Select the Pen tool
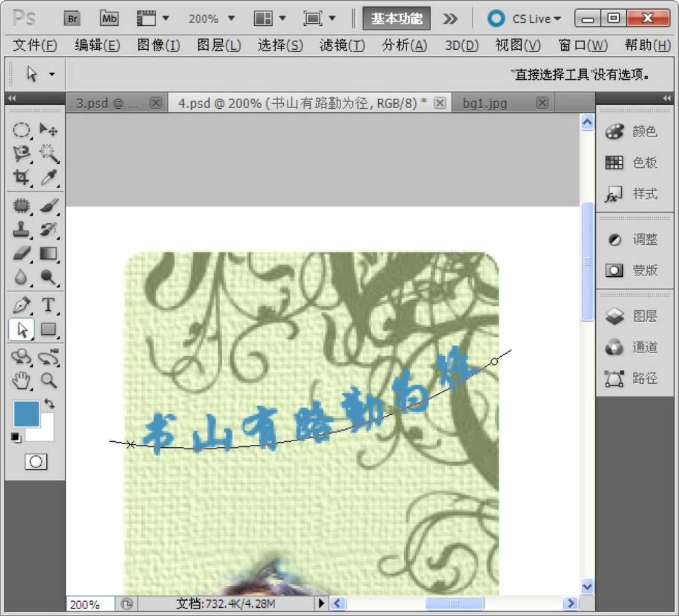The height and width of the screenshot is (616, 679). click(21, 306)
